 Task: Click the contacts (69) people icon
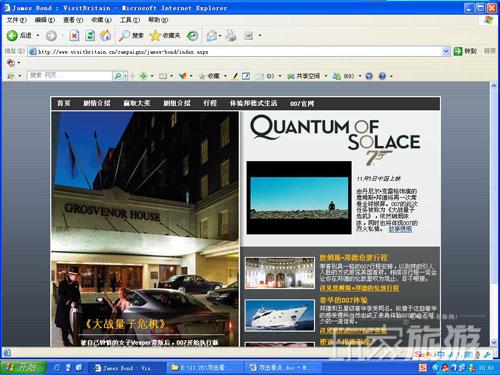click(337, 76)
